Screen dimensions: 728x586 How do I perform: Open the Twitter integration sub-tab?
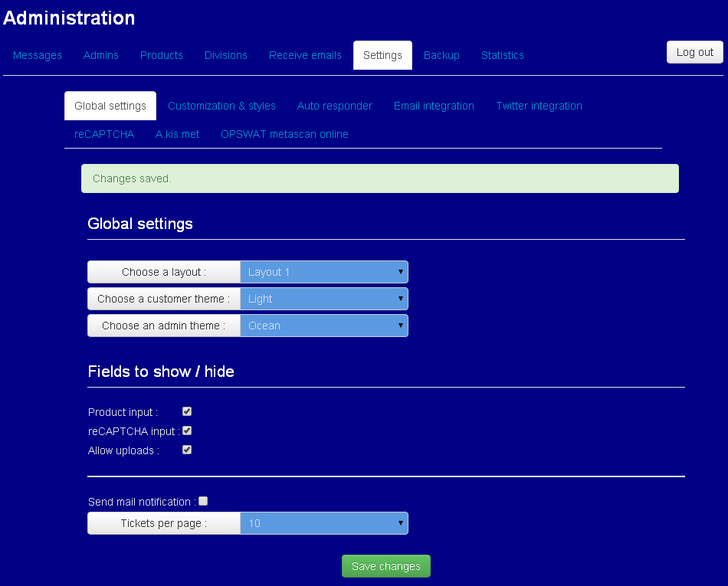(539, 106)
